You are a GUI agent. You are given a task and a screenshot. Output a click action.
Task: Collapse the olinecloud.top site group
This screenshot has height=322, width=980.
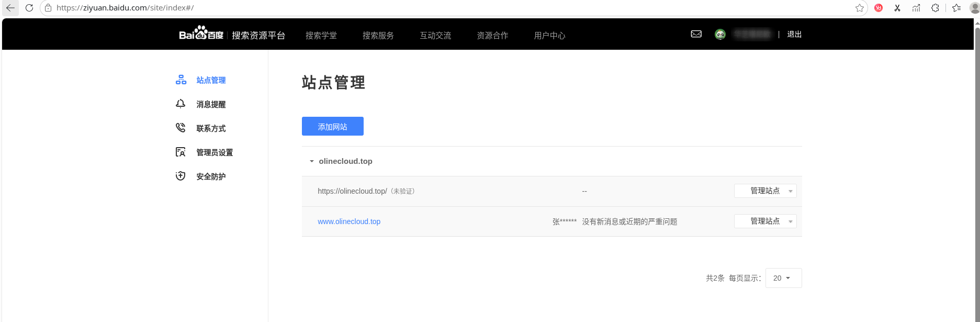pos(312,161)
